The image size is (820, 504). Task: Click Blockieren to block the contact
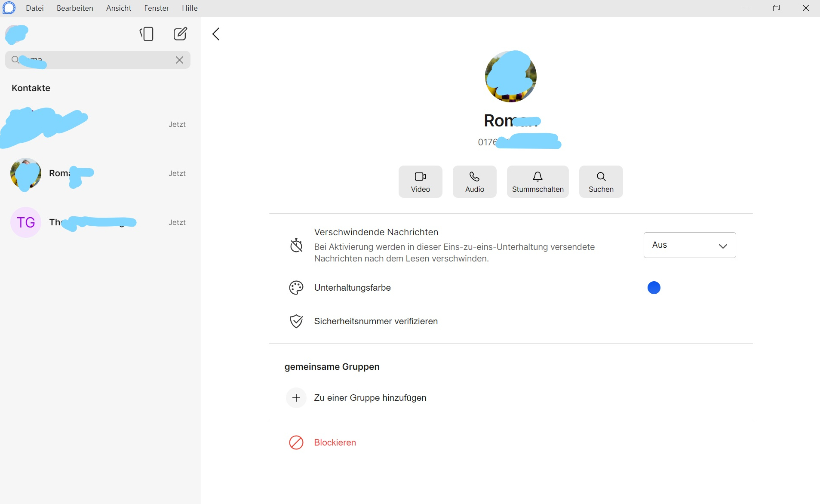pyautogui.click(x=335, y=442)
